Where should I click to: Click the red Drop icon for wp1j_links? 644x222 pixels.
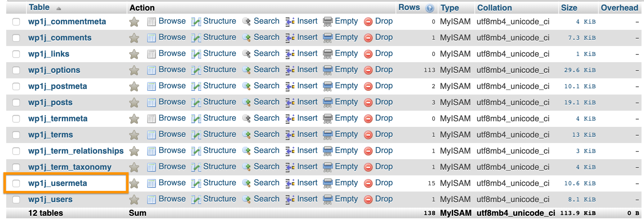tap(368, 54)
